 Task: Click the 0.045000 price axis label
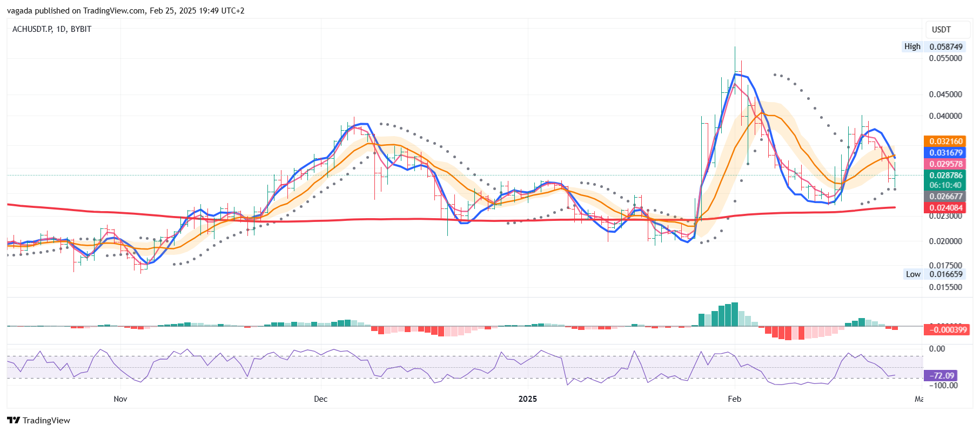(945, 94)
